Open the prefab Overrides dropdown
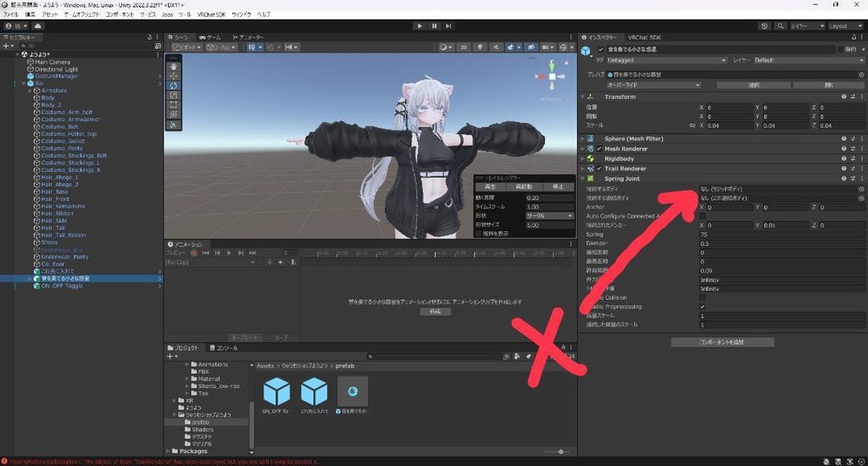 coord(654,86)
